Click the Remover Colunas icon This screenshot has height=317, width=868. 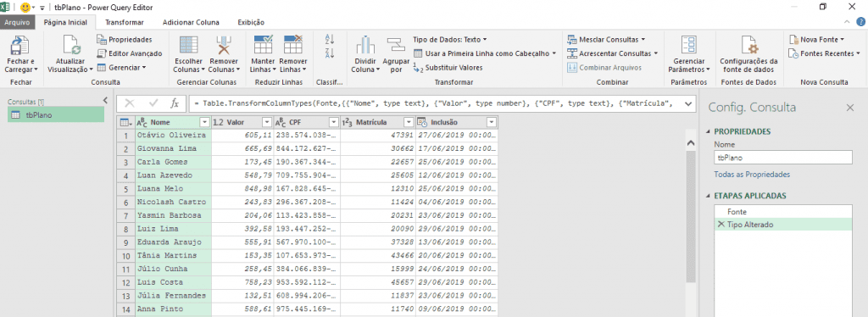pyautogui.click(x=225, y=46)
